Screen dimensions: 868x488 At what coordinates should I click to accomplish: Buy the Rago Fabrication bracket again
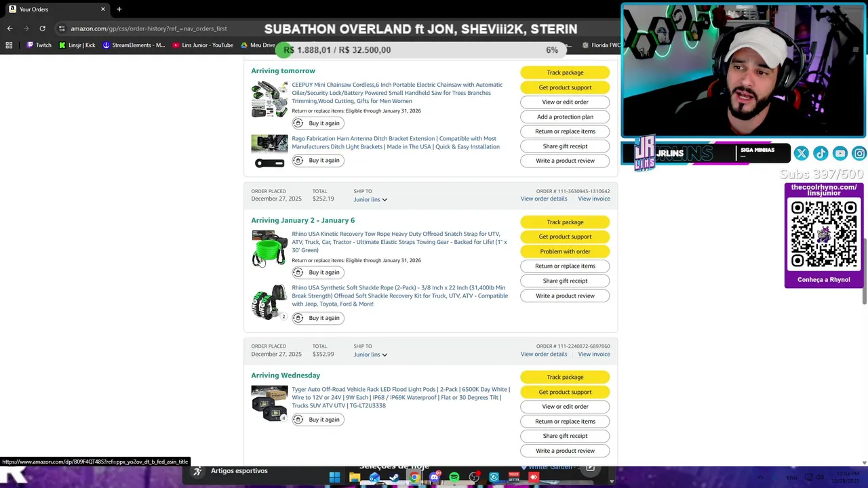318,161
